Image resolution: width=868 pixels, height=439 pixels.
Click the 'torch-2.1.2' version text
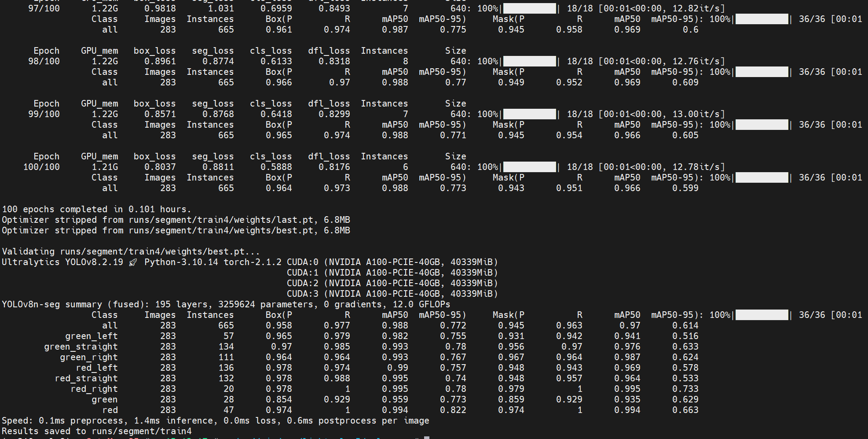[x=253, y=262]
